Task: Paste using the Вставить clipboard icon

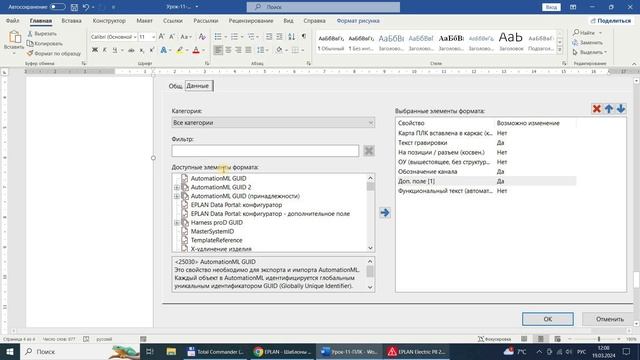Action: (14, 38)
